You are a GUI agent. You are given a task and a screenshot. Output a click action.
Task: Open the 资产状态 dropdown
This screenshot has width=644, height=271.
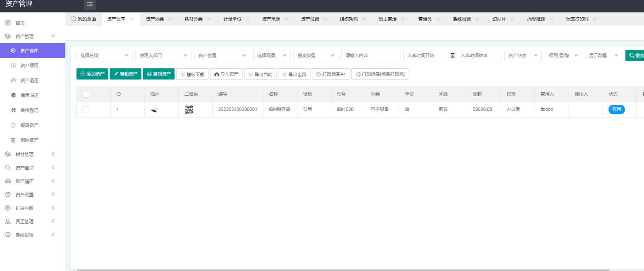(x=522, y=55)
